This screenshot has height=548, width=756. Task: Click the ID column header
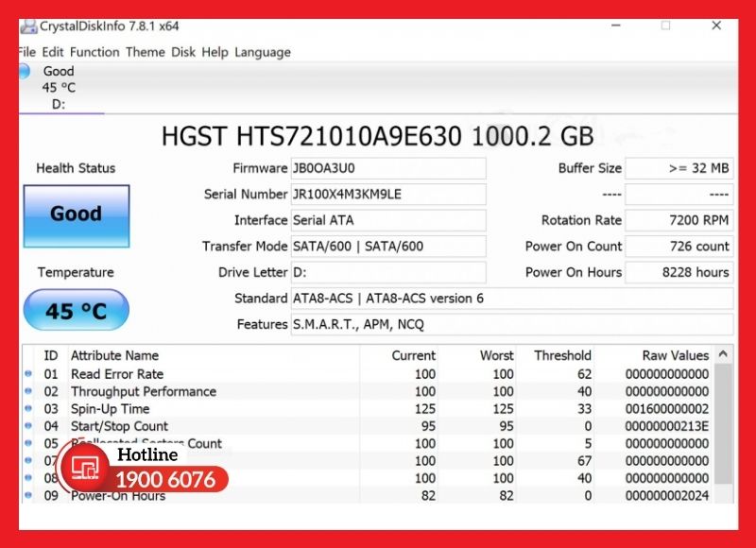(51, 355)
